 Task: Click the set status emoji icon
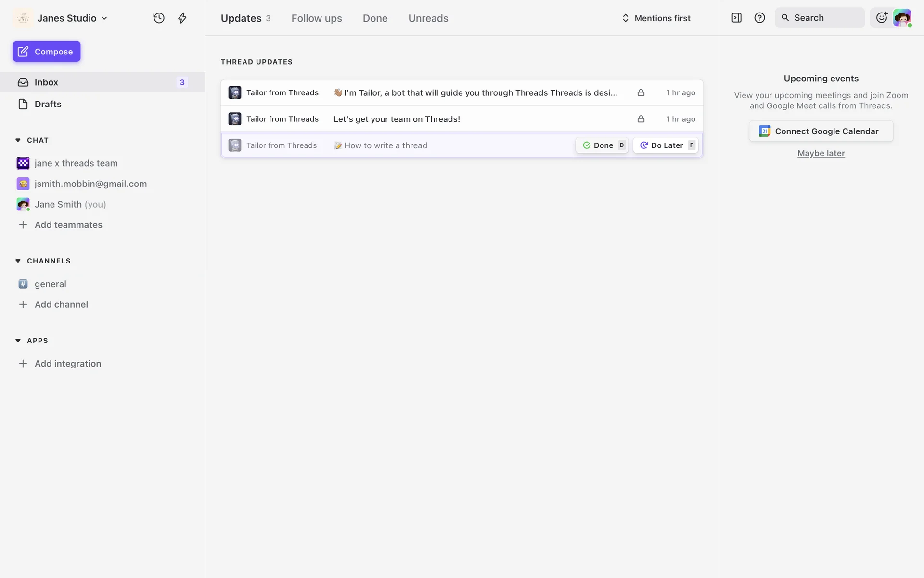pos(882,18)
